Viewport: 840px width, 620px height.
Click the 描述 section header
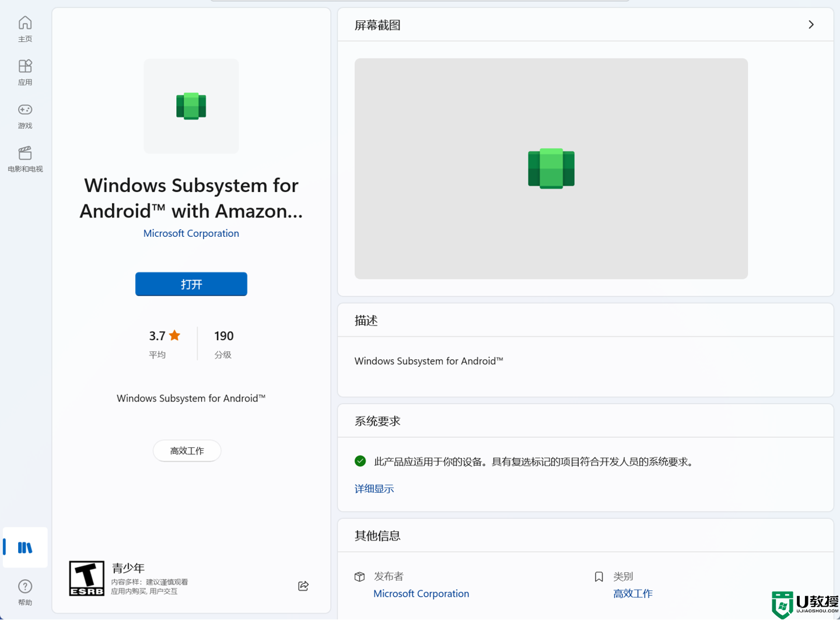366,321
